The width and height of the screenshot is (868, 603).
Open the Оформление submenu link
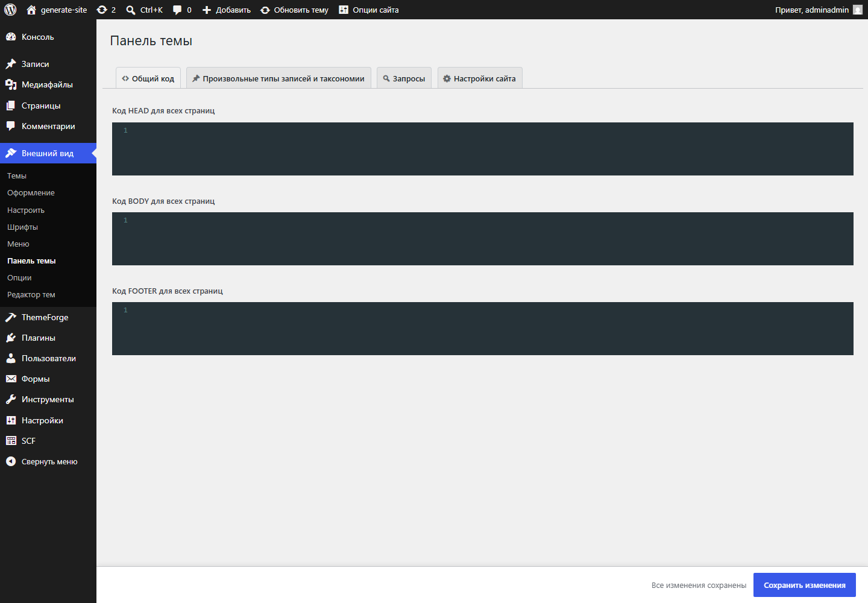31,193
